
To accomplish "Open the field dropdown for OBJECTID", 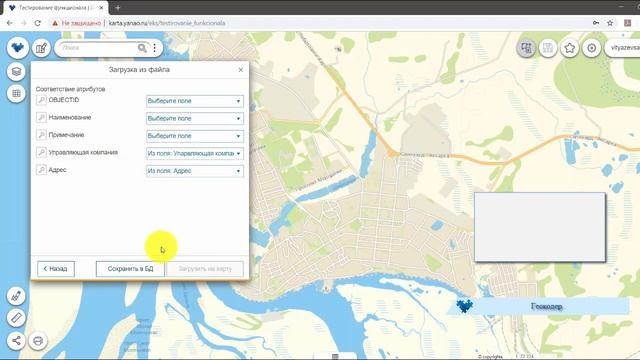I will pyautogui.click(x=195, y=101).
